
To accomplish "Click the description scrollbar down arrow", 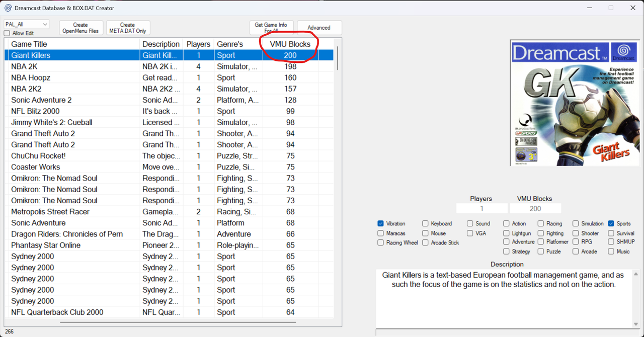I will point(636,324).
